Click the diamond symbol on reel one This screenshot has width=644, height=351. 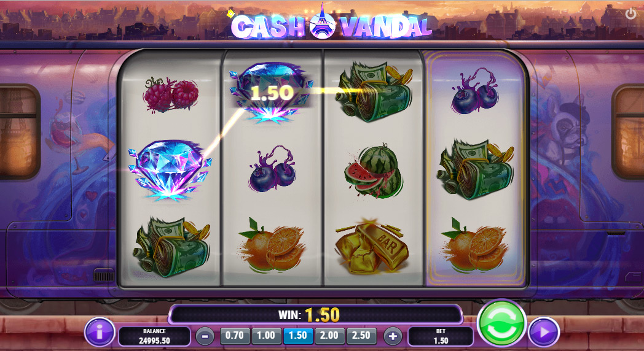pos(170,170)
